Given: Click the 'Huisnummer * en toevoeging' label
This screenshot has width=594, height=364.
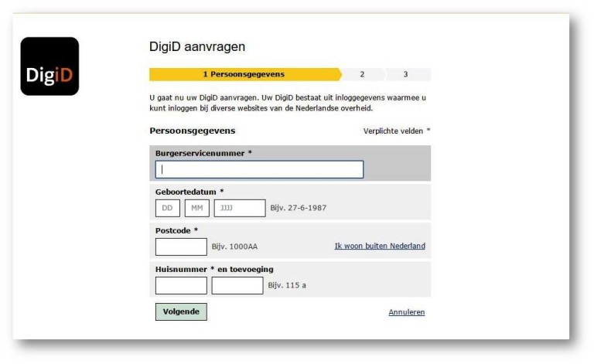Looking at the screenshot, I should coord(214,270).
